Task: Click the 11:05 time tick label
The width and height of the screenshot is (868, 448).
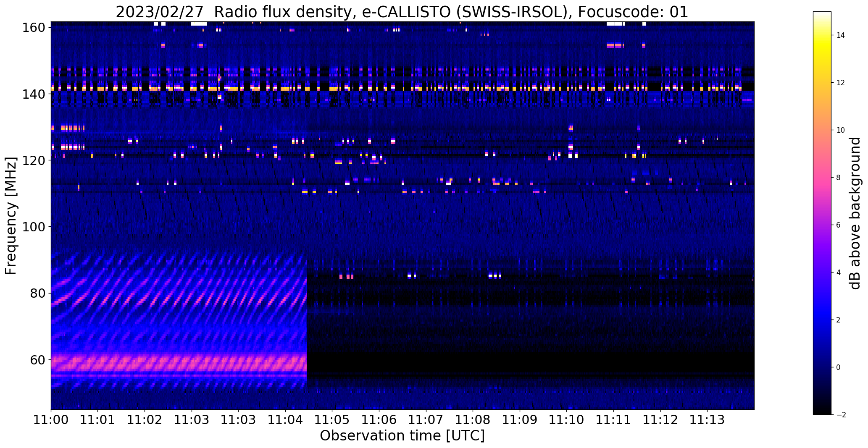Action: point(332,419)
